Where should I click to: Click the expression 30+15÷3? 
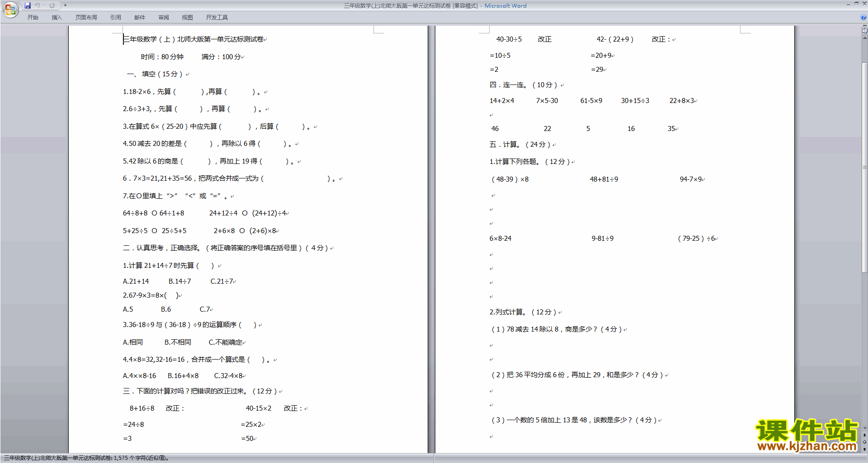coord(635,101)
